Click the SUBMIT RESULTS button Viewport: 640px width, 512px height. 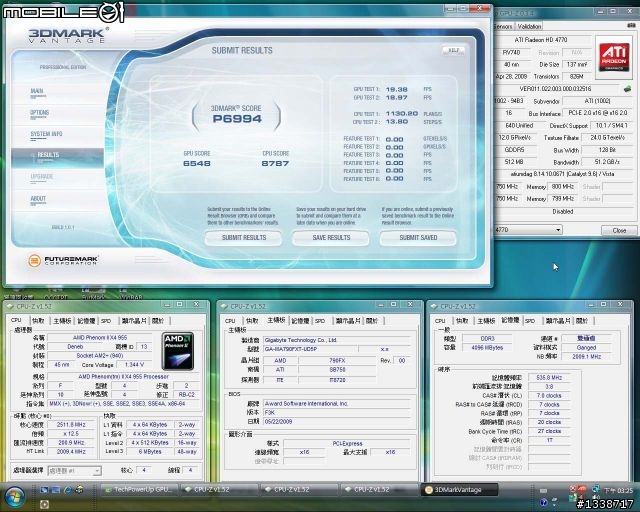click(x=244, y=238)
